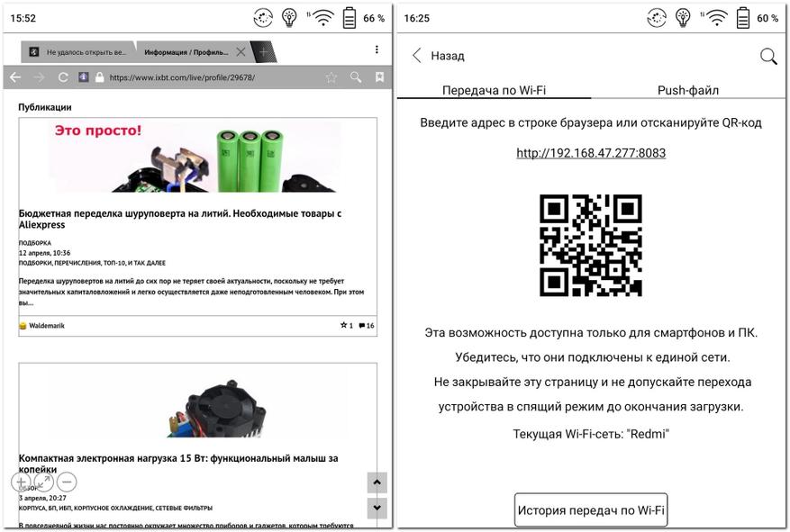Tap the left screen refresh status icon

pos(262,18)
